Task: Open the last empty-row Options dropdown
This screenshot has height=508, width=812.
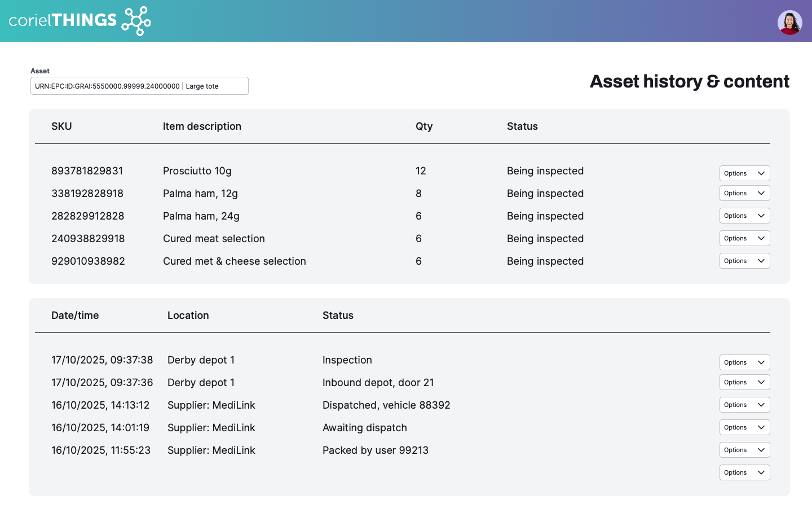Action: [x=744, y=472]
